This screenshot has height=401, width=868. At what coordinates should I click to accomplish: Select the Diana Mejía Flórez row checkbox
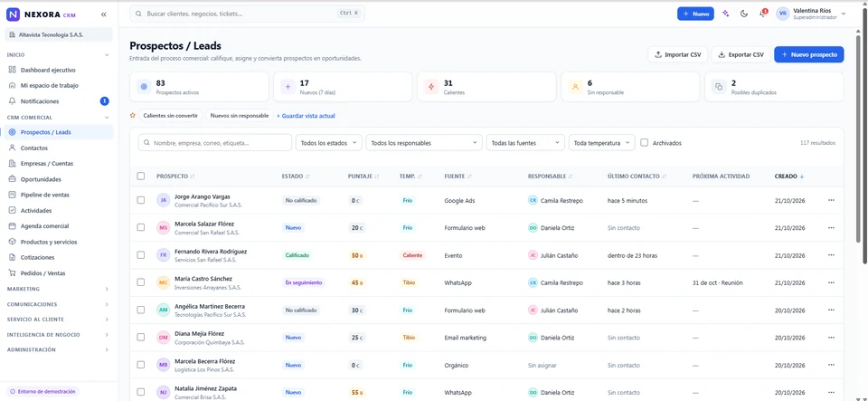(141, 338)
